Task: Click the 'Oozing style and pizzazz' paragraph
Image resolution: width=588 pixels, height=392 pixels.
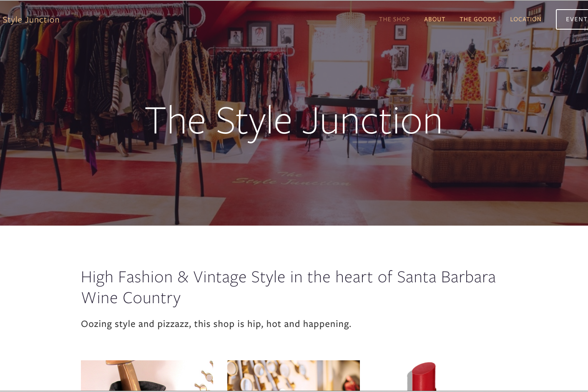Action: pos(216,324)
